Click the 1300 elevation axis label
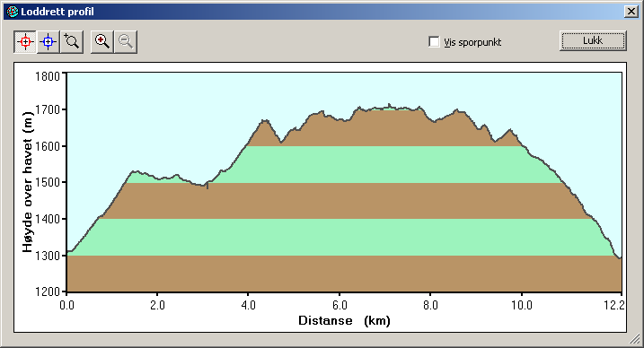This screenshot has width=644, height=348. [48, 256]
